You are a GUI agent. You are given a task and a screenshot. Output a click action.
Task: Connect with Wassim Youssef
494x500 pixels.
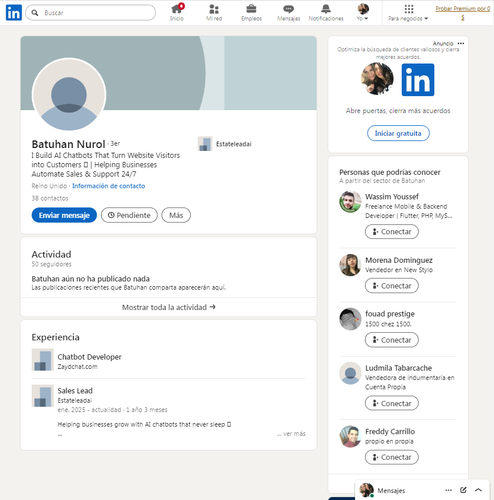click(x=392, y=232)
